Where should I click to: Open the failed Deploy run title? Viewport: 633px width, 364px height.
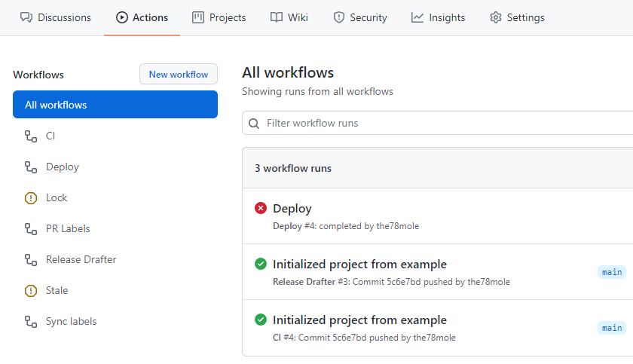[x=292, y=209]
